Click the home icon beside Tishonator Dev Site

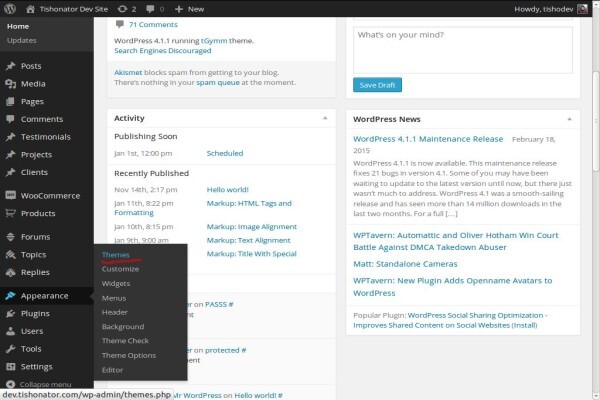pyautogui.click(x=30, y=9)
